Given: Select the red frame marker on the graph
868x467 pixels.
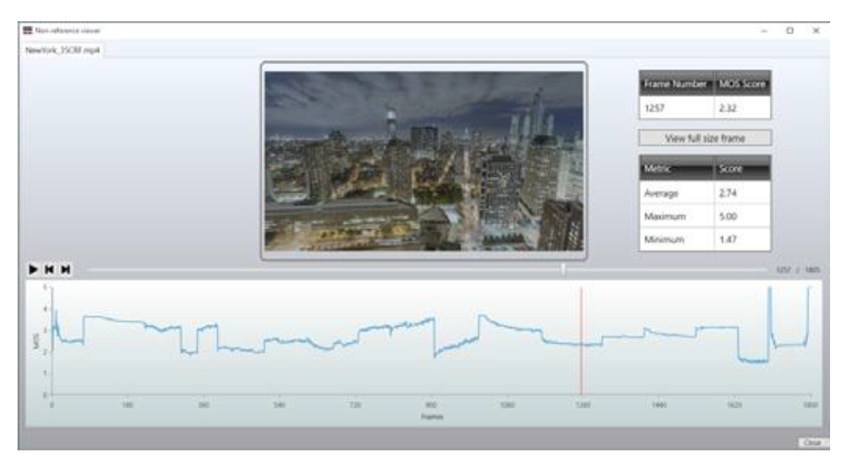Looking at the screenshot, I should (581, 342).
